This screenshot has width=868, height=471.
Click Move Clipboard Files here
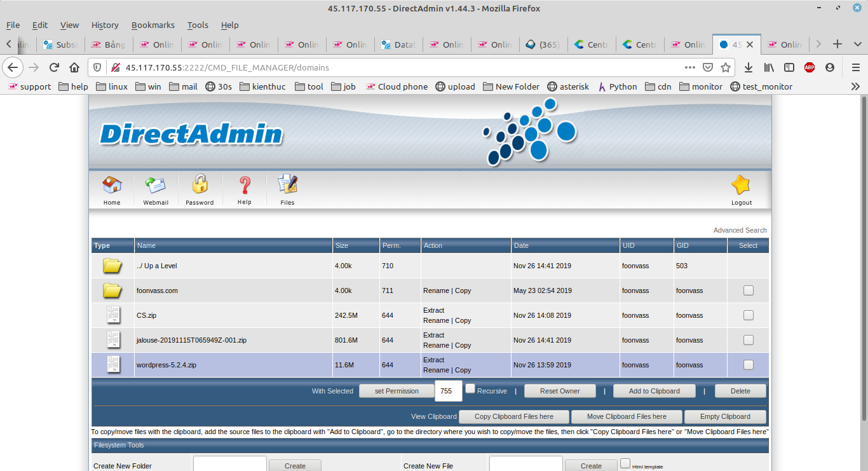click(627, 416)
